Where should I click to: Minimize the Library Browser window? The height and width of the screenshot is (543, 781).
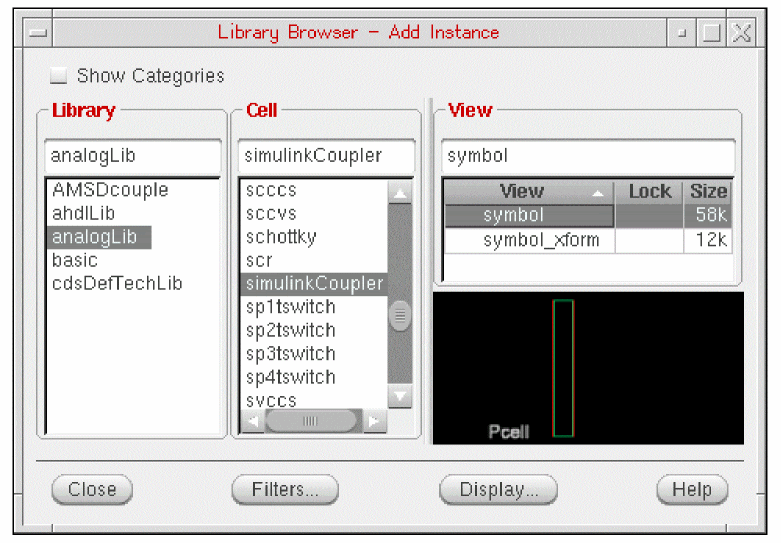tap(682, 33)
